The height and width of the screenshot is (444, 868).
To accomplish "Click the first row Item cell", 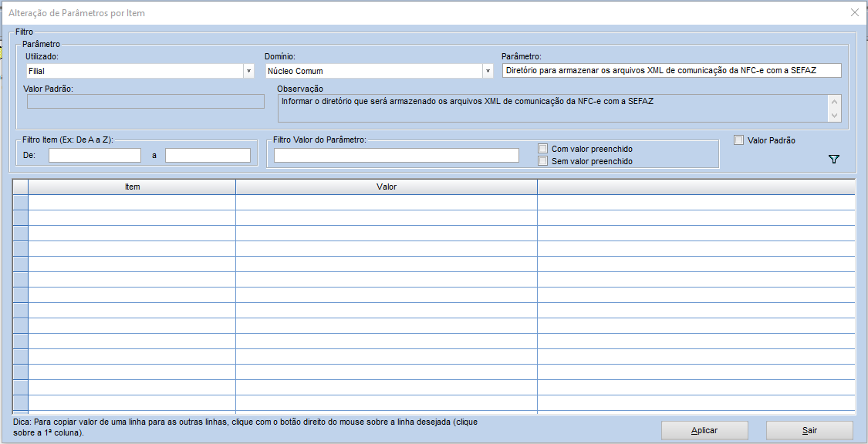I will coord(132,202).
